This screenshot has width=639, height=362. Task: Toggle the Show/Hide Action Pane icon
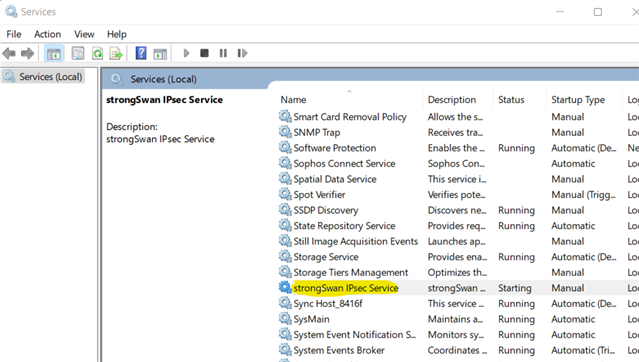point(160,53)
